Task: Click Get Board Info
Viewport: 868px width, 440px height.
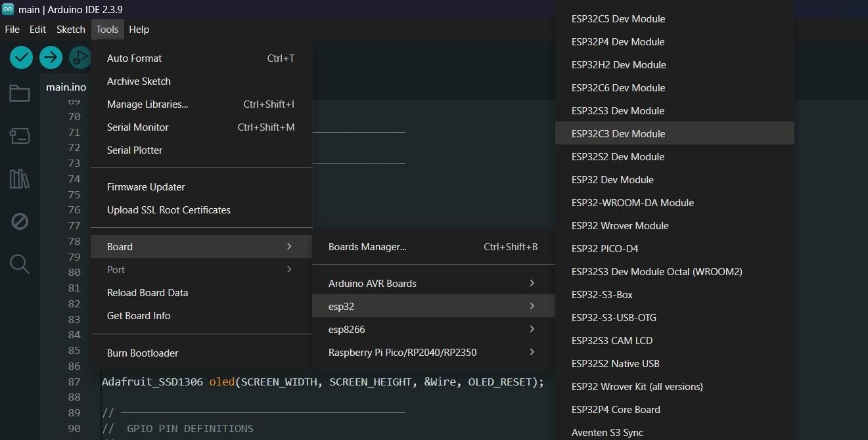Action: coord(201,316)
